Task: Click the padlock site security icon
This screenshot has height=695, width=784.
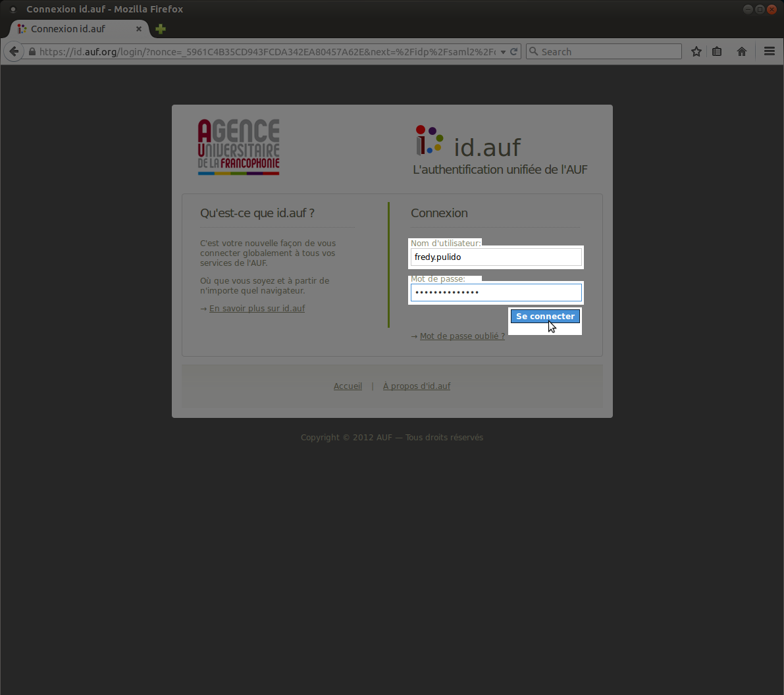Action: tap(32, 51)
